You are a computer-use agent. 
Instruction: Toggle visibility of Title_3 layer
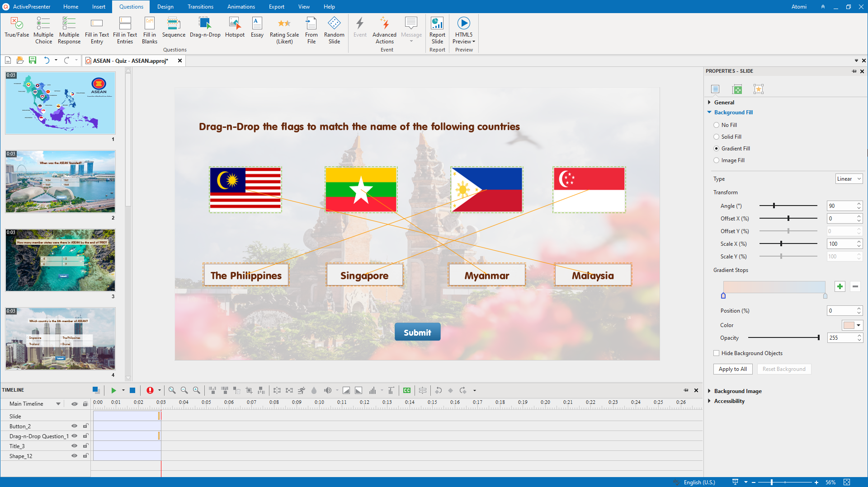pos(74,446)
